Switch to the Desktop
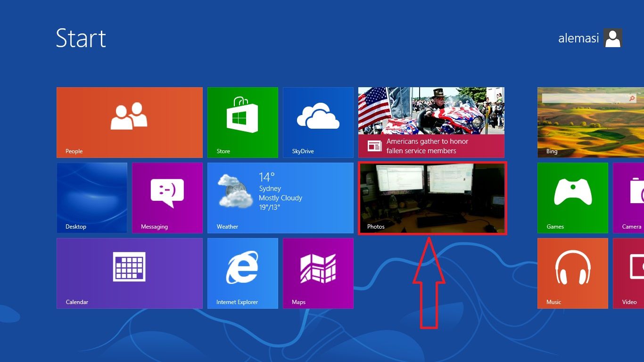The image size is (644, 362). [92, 197]
